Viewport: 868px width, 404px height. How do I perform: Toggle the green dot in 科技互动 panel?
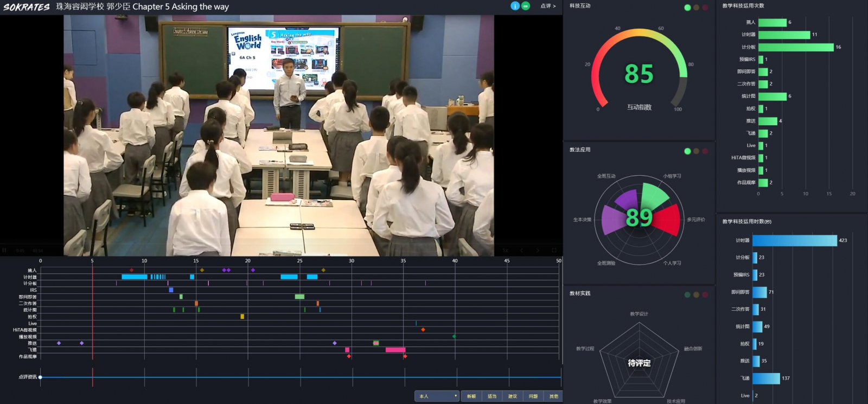tap(687, 8)
